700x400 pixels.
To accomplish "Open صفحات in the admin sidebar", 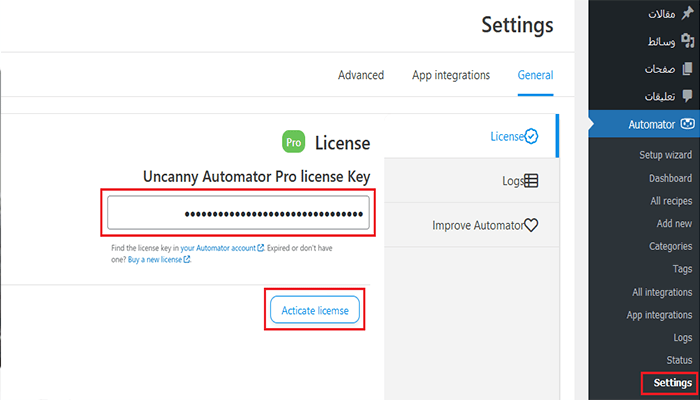I will (660, 69).
